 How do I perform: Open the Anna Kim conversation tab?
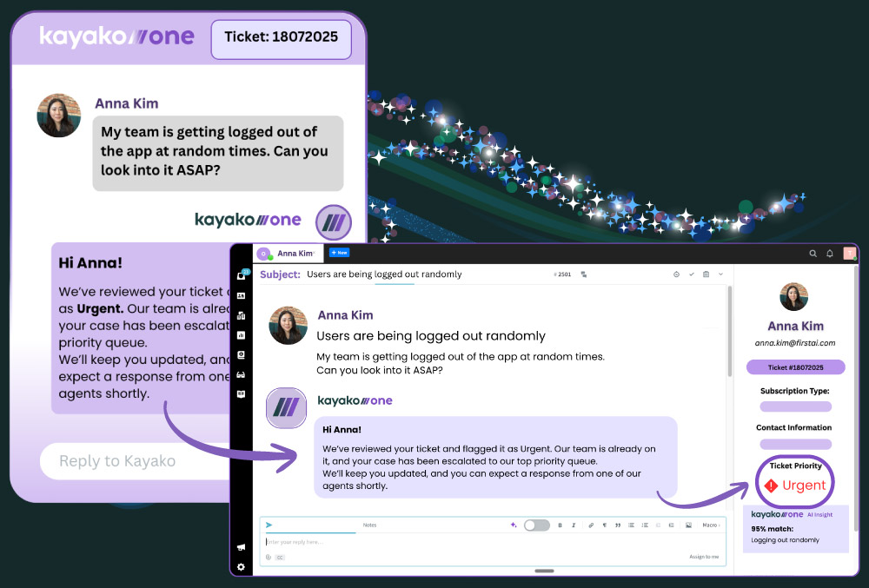coord(289,254)
